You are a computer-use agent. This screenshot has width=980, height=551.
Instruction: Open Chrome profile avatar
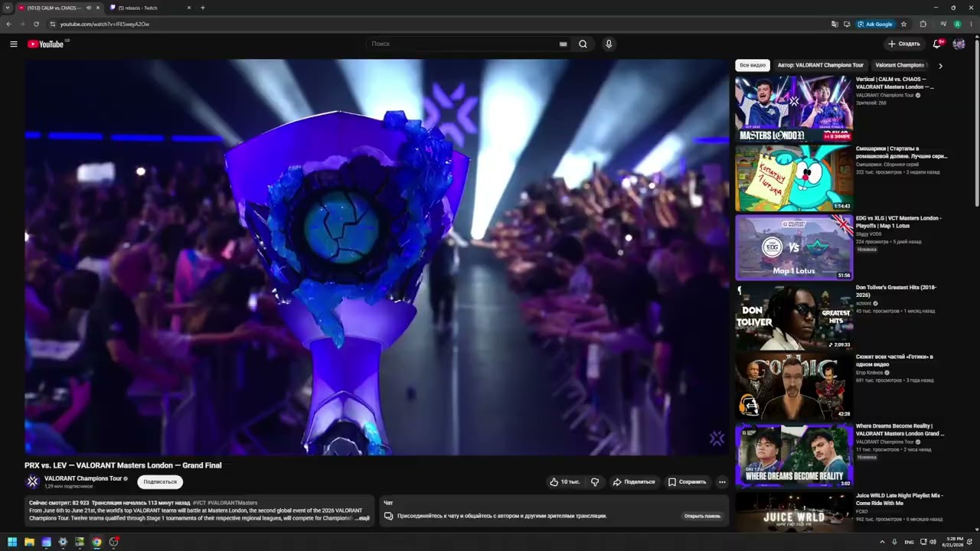957,24
